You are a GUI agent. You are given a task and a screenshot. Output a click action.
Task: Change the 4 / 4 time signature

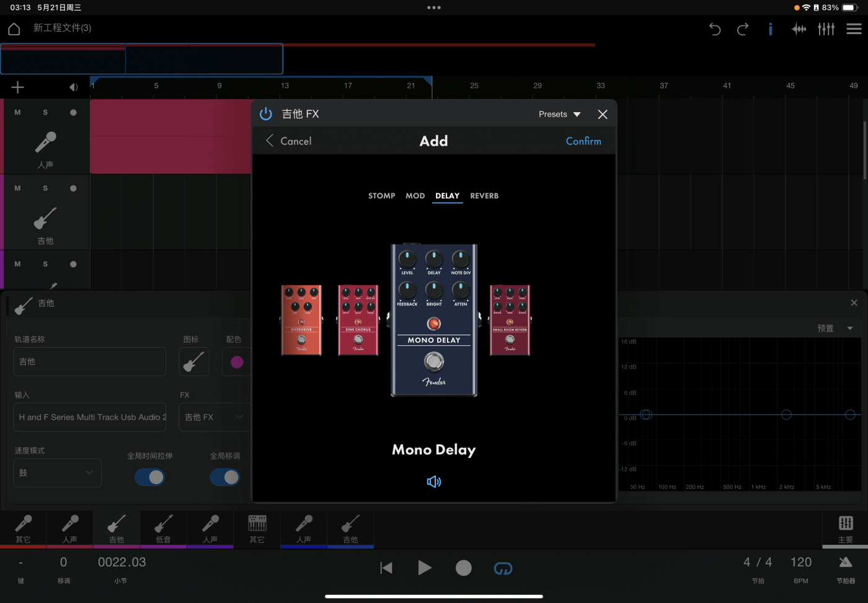coord(758,562)
